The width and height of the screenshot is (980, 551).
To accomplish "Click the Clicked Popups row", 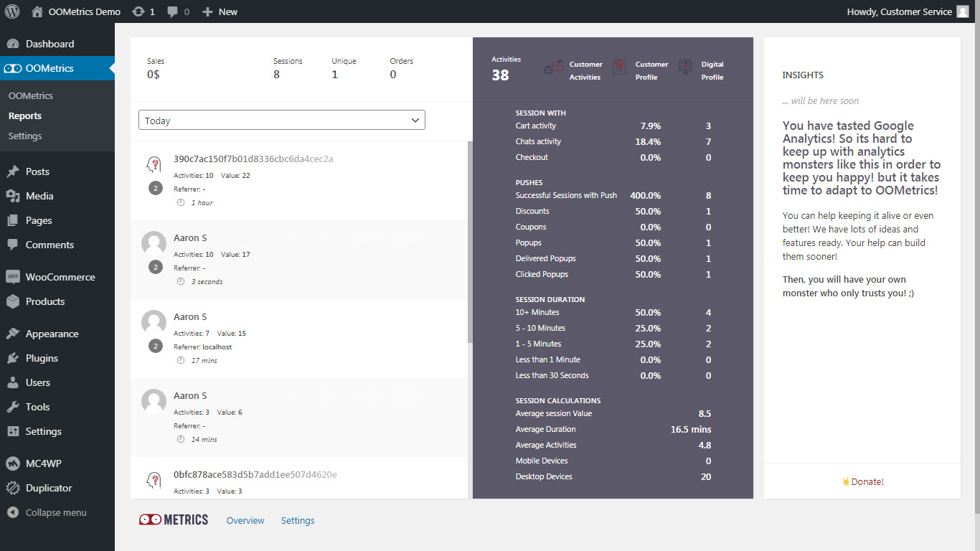I will click(613, 274).
